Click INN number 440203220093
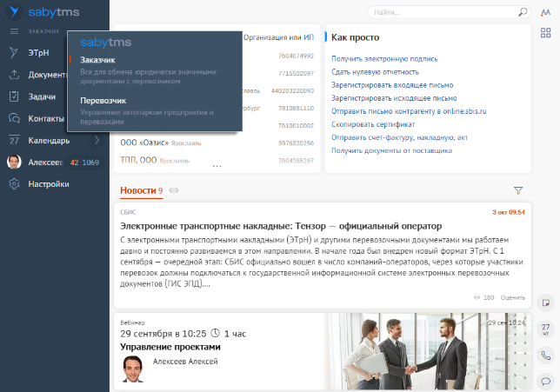 point(292,91)
